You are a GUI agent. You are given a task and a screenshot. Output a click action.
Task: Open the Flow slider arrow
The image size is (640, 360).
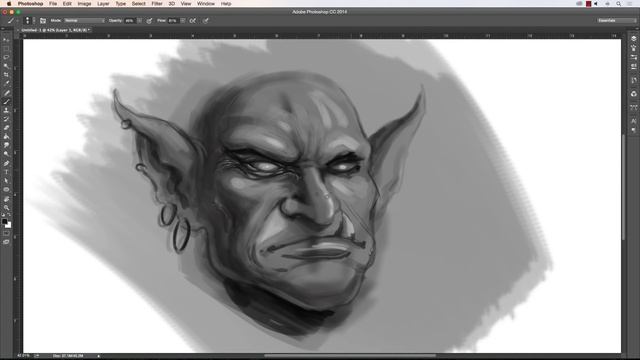click(x=183, y=20)
